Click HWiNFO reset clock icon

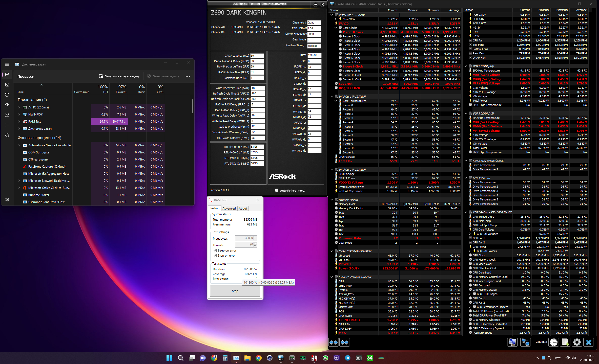[x=554, y=342]
